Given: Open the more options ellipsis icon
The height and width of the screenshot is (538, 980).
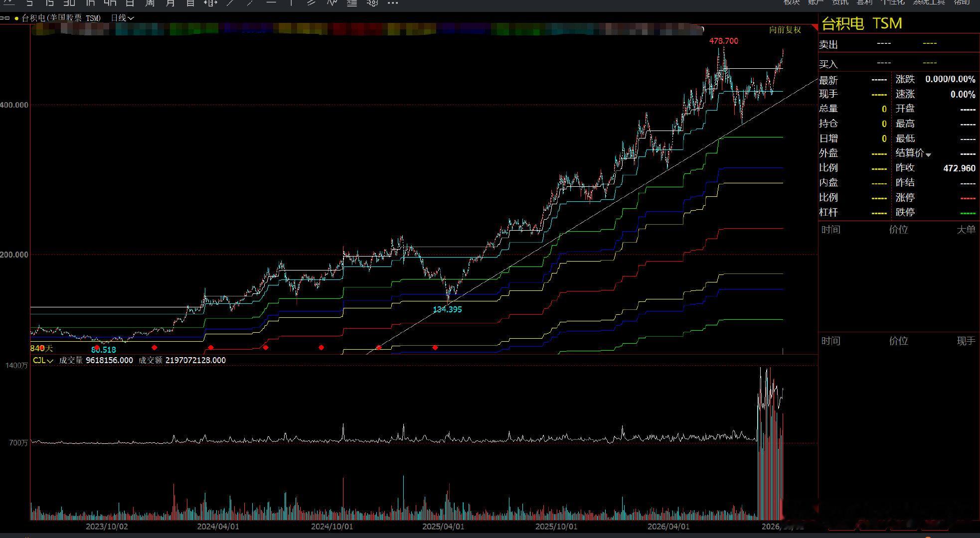Looking at the screenshot, I should [x=393, y=3].
